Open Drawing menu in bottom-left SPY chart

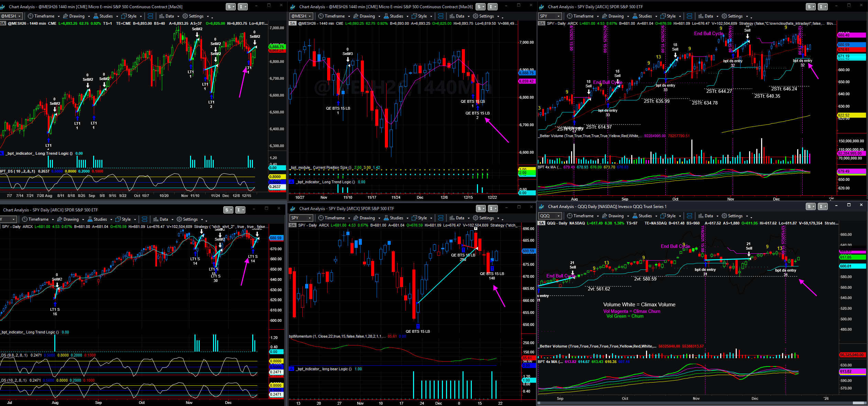click(x=68, y=219)
